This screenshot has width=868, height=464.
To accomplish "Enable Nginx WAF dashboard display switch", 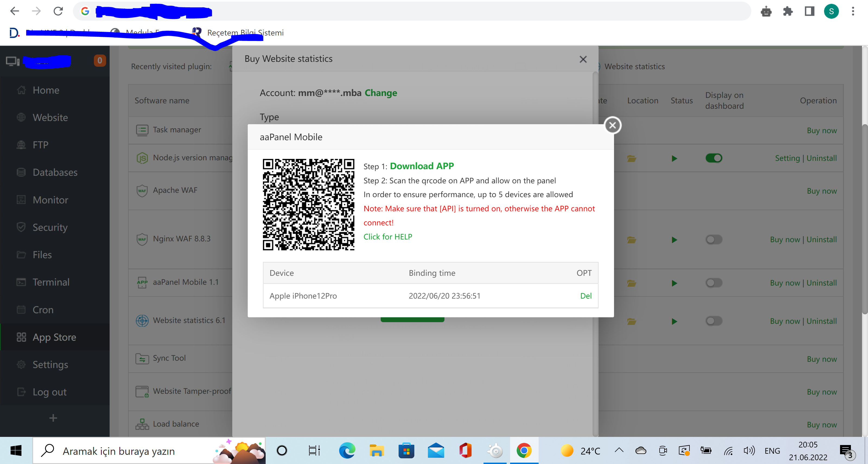I will click(x=713, y=239).
